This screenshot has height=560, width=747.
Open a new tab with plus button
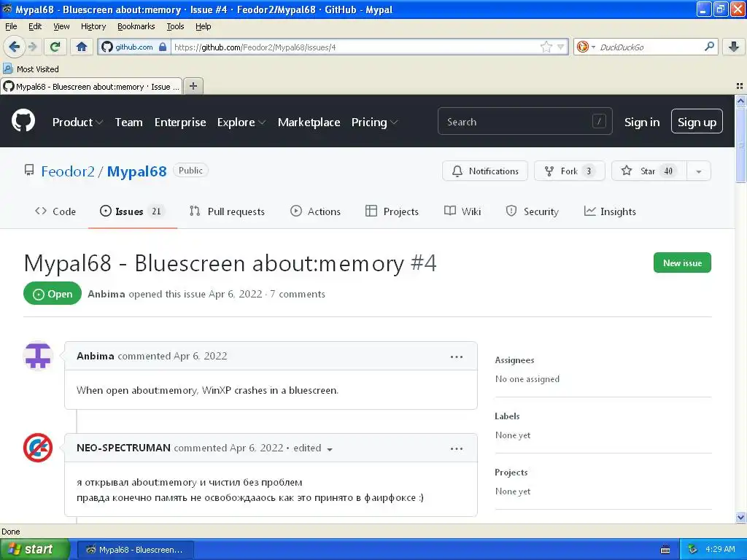(193, 86)
